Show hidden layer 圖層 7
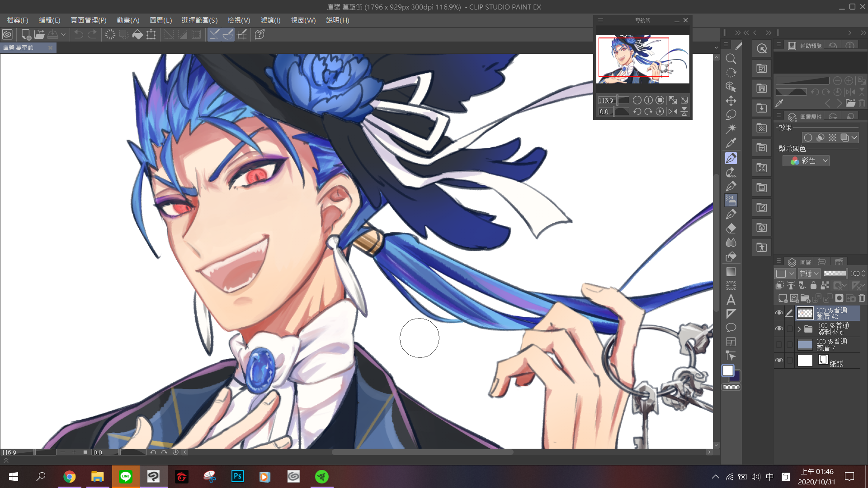Screen dimensions: 868x488 pos(779,345)
